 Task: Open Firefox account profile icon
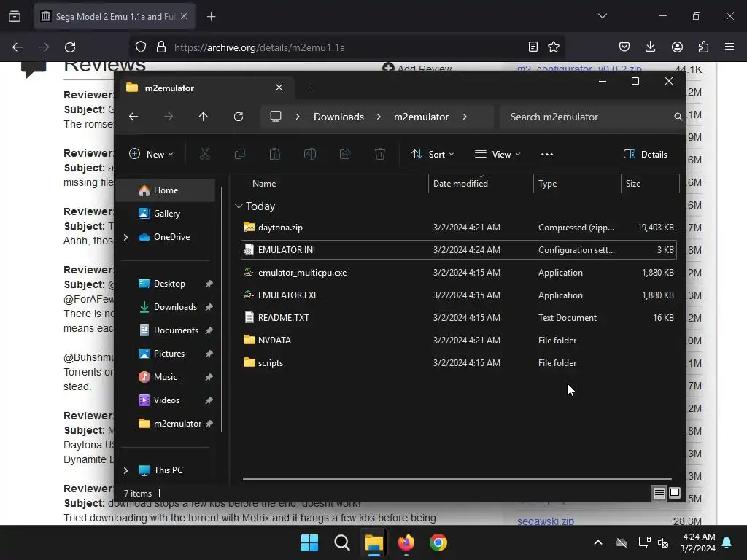677,47
